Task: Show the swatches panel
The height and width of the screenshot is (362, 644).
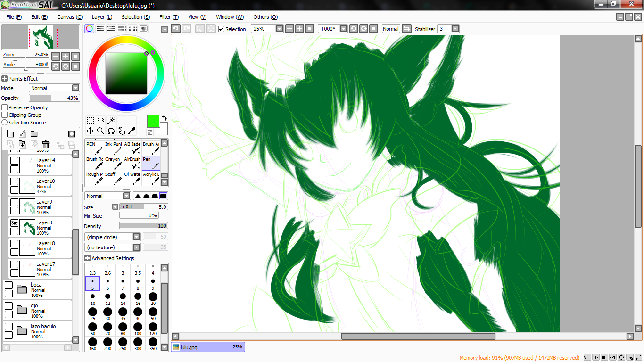Action: tap(132, 29)
